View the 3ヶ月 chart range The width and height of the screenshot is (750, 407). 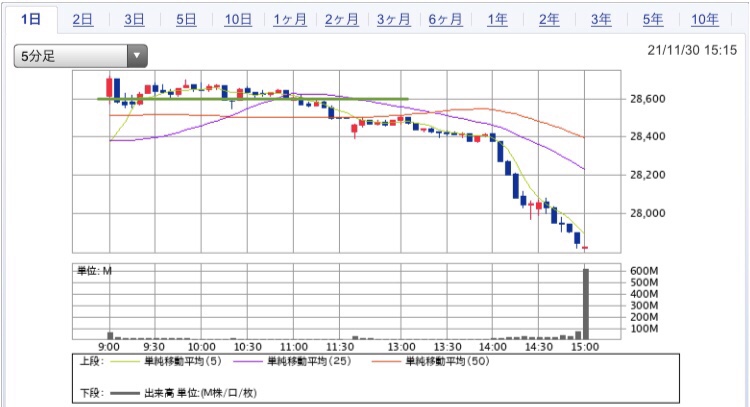coord(394,20)
